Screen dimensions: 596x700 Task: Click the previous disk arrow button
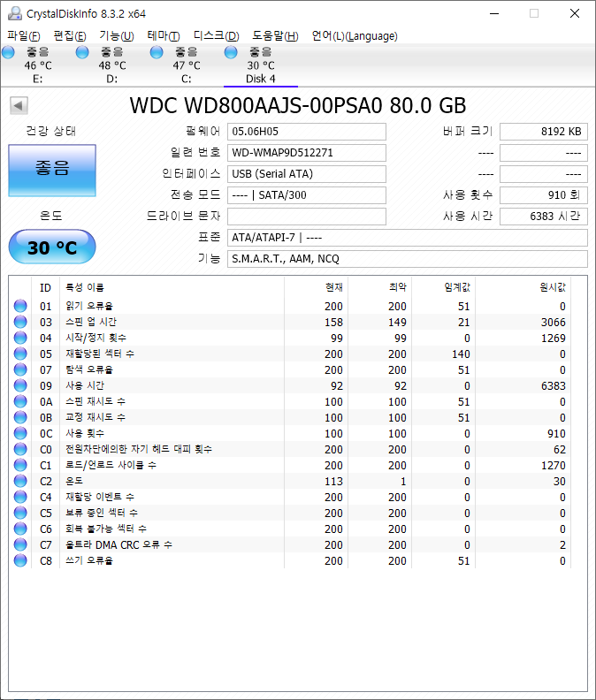click(19, 106)
